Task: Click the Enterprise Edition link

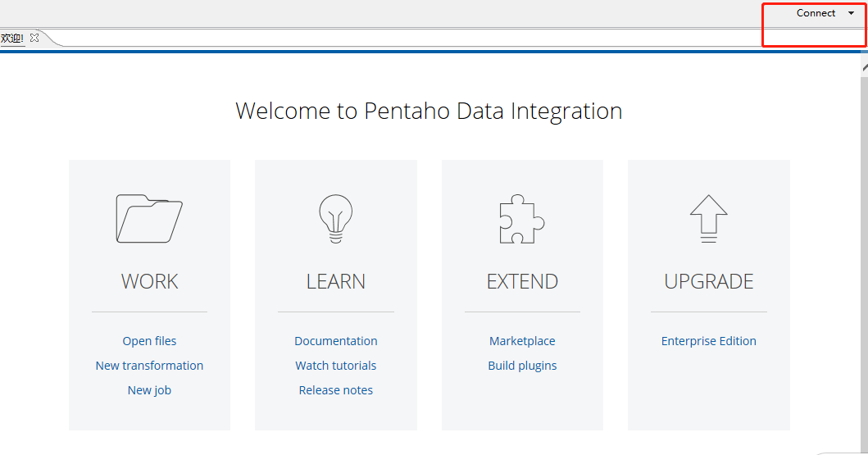Action: click(x=709, y=341)
